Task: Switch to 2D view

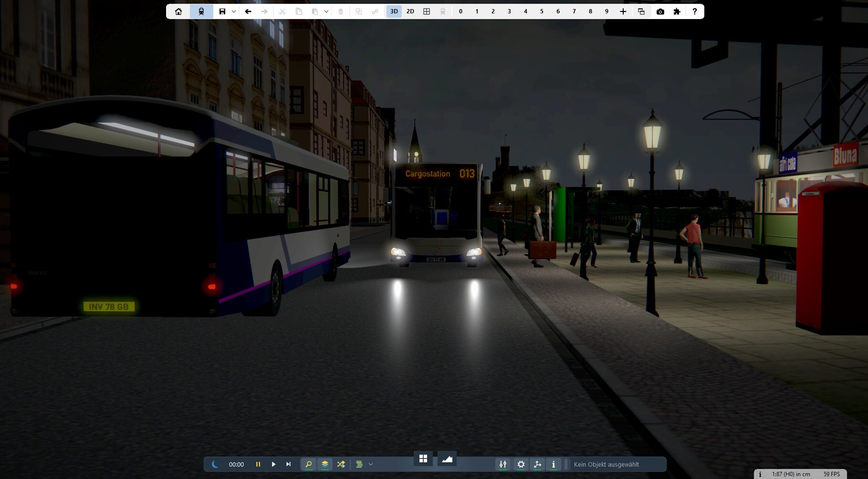Action: point(410,11)
